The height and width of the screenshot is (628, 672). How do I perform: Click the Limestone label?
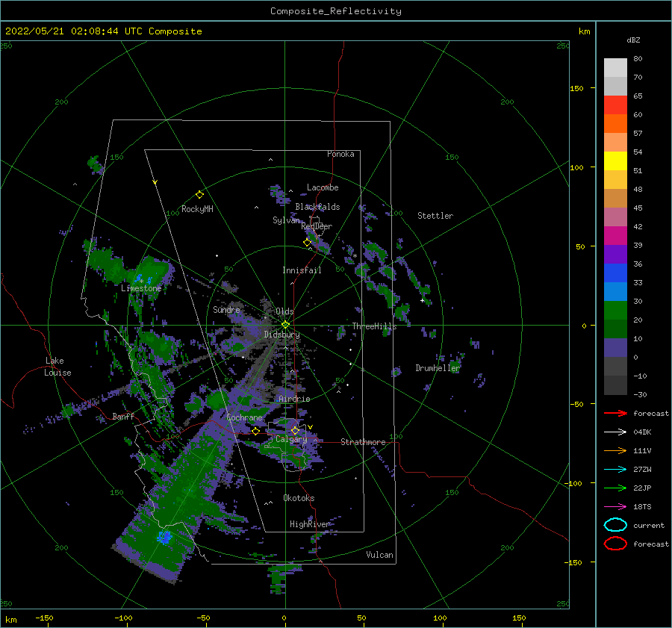tap(141, 288)
